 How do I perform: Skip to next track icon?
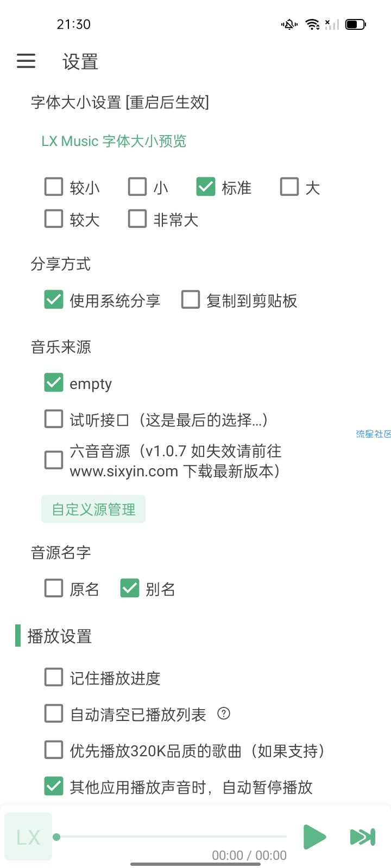(363, 837)
